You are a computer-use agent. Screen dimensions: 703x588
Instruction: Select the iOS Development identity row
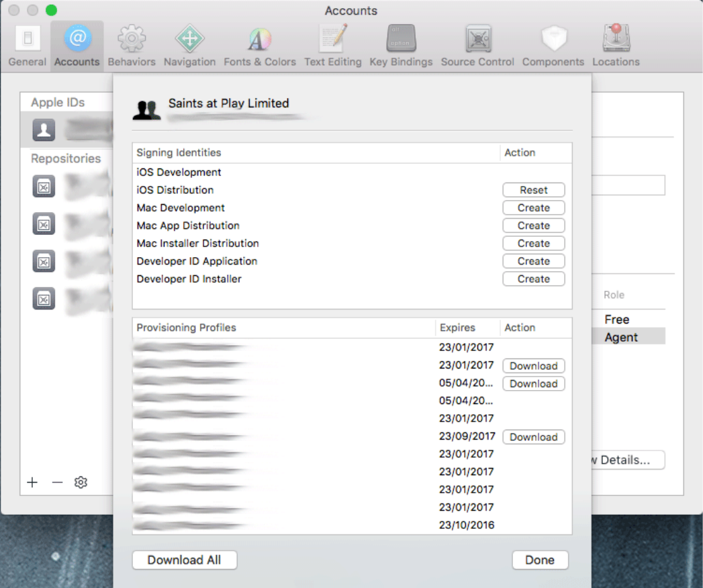352,172
